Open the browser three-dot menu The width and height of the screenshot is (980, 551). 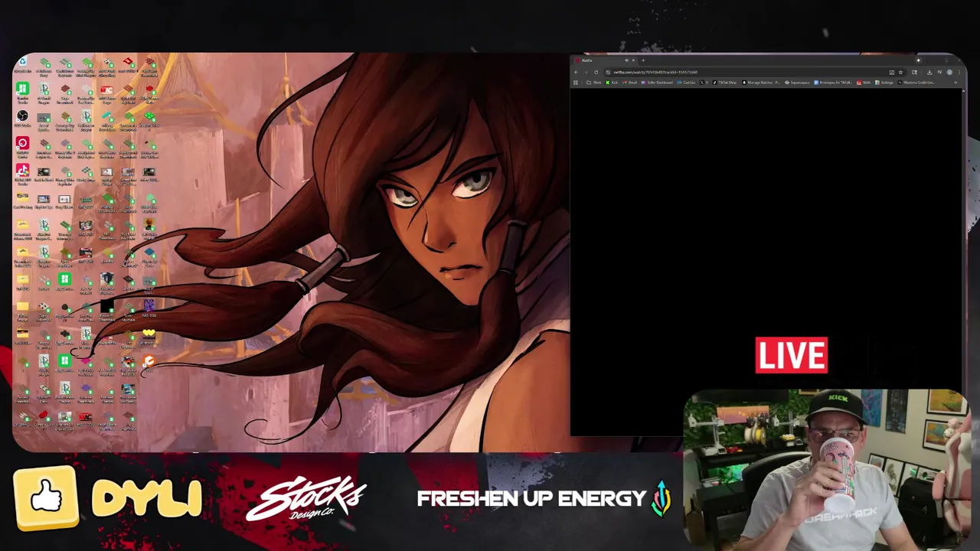coord(959,73)
